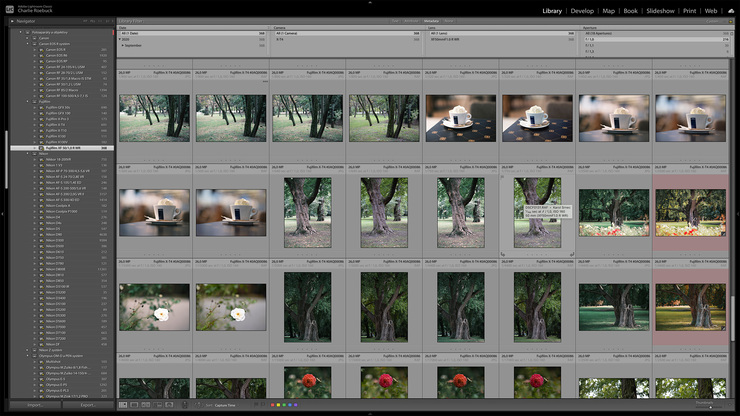Apply purple color label

tap(295, 405)
